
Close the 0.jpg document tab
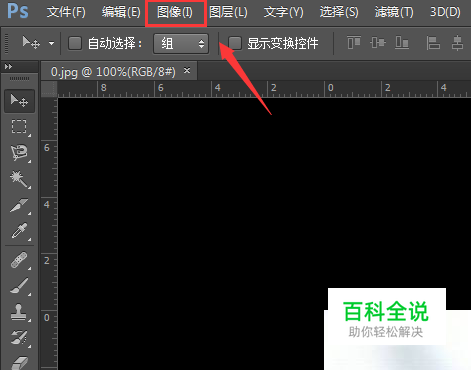click(187, 70)
